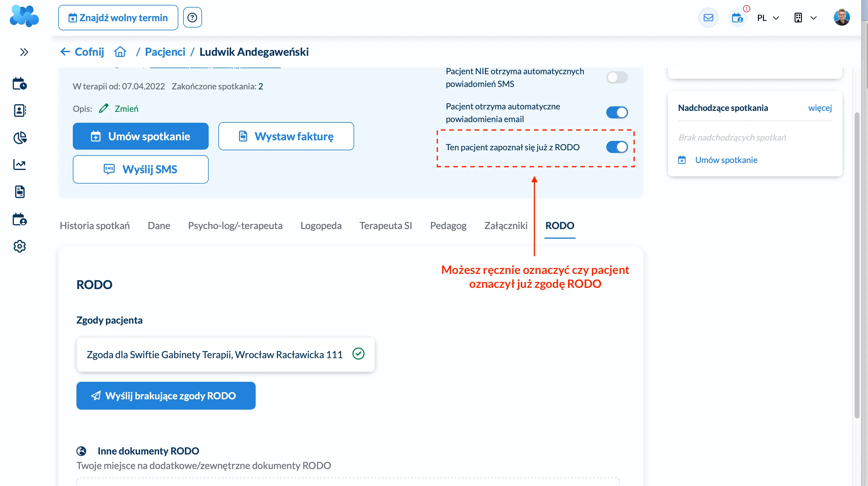
Task: Click 'Zgody pacjenta' heading
Action: (109, 320)
